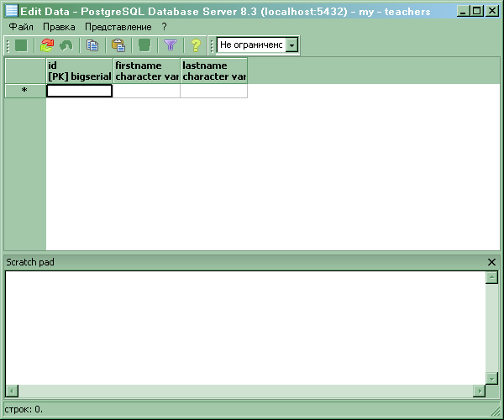
Task: Click the 'строк: 0.' status bar text
Action: [x=24, y=409]
